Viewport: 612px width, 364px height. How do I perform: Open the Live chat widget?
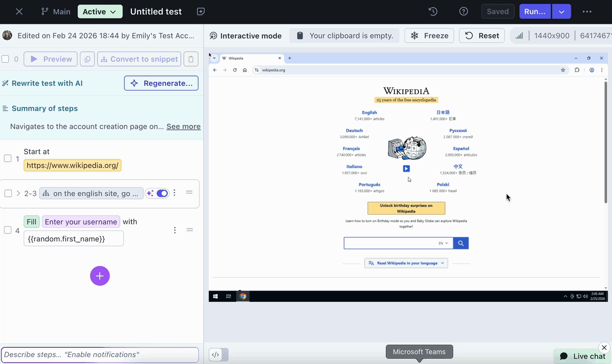[582, 356]
